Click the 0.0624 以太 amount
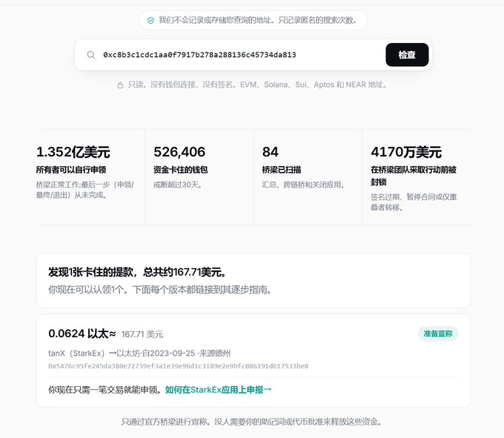 click(82, 334)
